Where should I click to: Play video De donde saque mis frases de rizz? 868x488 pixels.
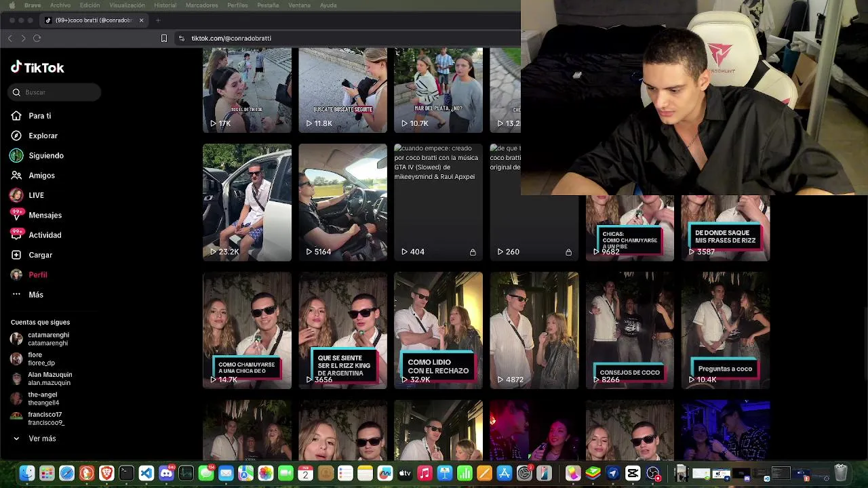[x=725, y=228]
